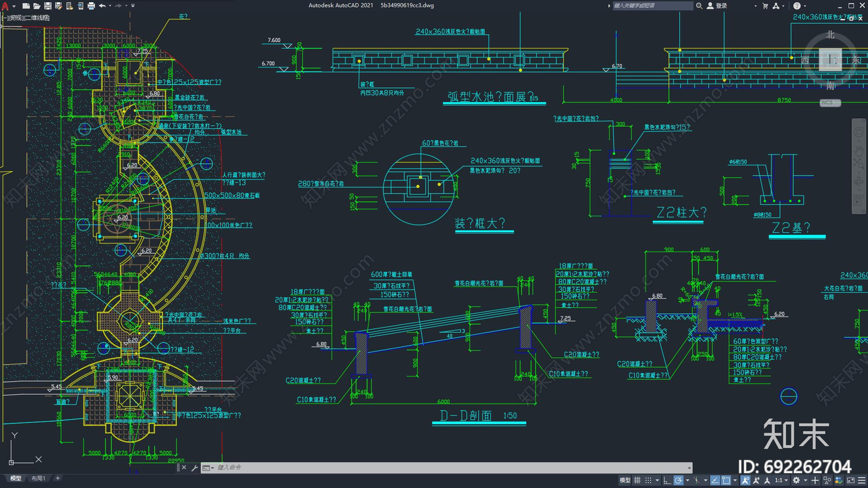
Task: Click the 模型 model space status button
Action: 625,480
